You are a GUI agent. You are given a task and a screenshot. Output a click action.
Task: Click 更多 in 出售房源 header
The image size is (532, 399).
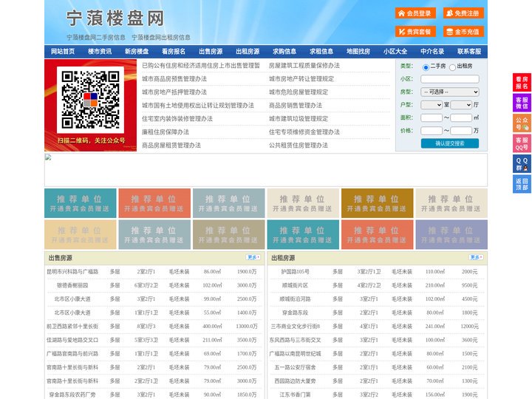(x=253, y=258)
